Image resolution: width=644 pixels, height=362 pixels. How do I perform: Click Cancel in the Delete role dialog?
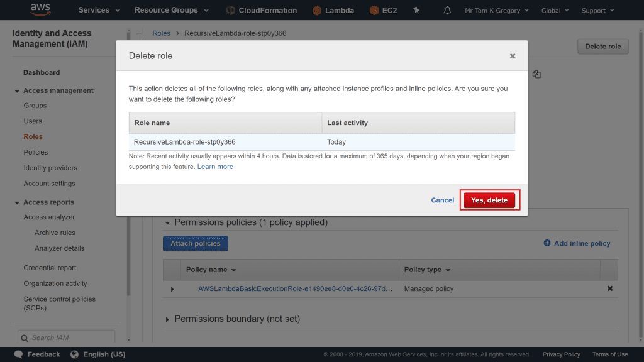(x=442, y=200)
